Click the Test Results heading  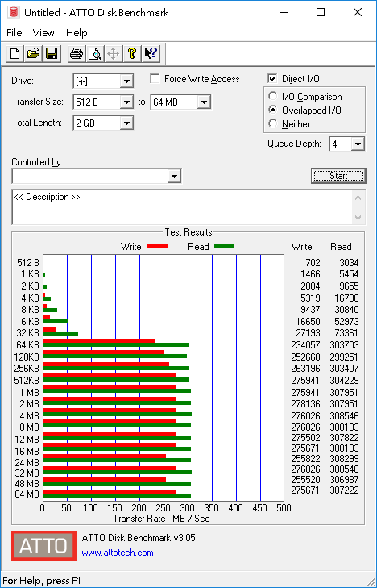pos(188,232)
